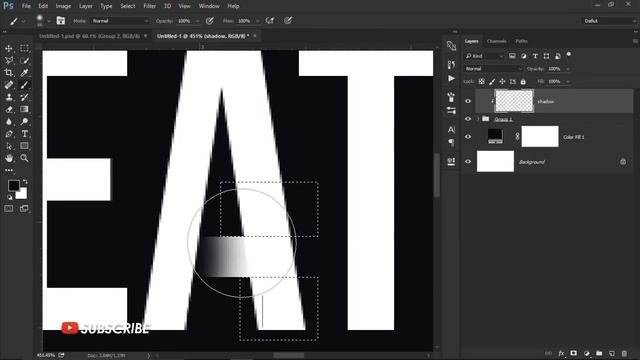Lock layer position
Viewport: 640px width, 360px height.
pyautogui.click(x=502, y=82)
